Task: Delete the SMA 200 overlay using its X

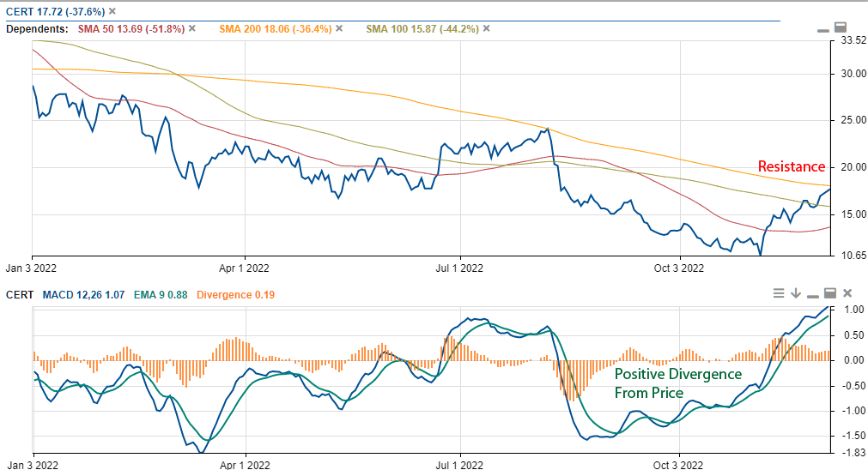Action: click(x=339, y=28)
